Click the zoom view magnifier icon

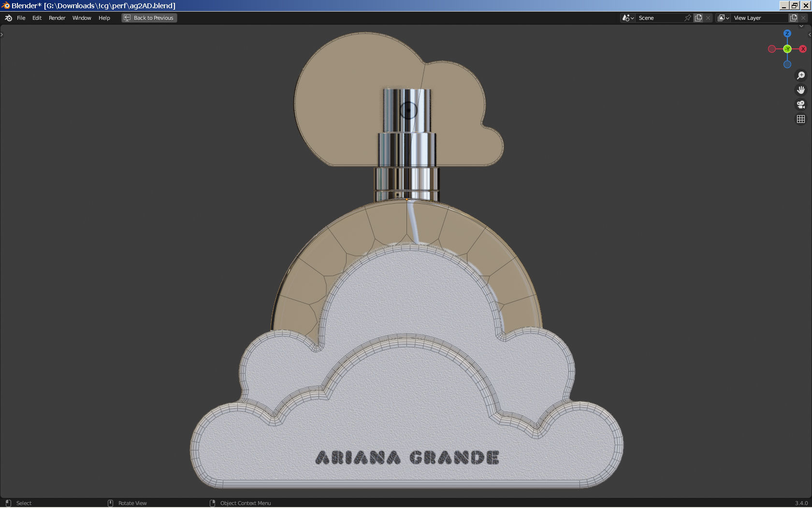pos(801,75)
